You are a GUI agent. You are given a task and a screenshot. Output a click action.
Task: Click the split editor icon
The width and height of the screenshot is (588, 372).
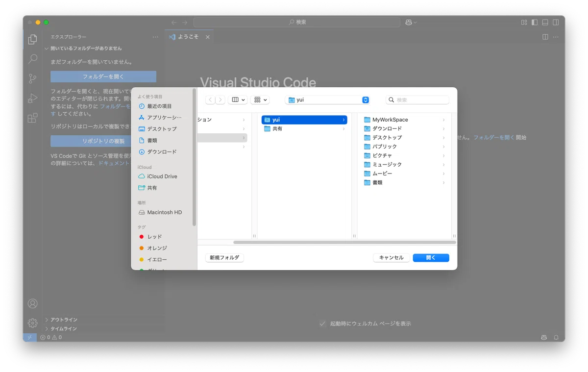tap(545, 37)
